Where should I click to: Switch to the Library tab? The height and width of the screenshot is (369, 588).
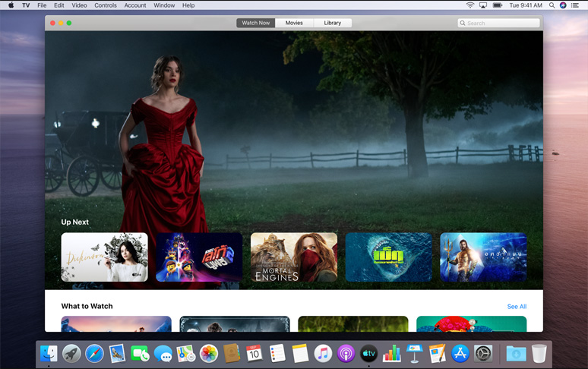point(332,23)
